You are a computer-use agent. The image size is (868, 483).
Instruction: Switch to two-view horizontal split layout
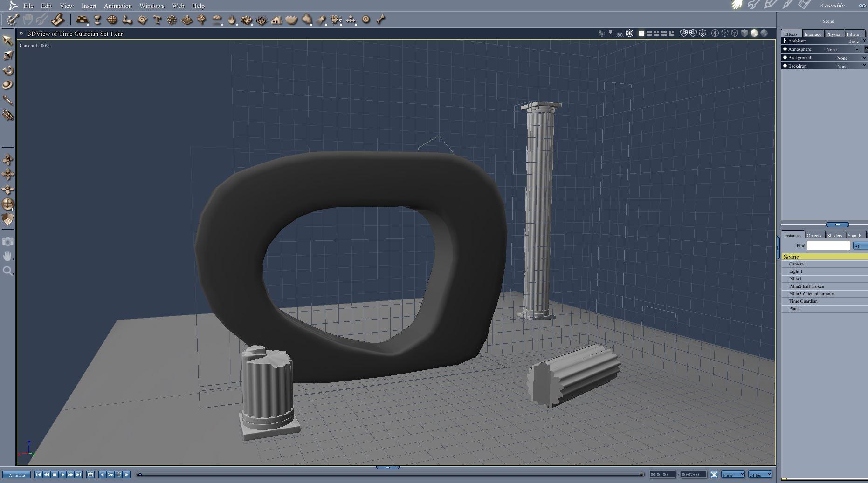coord(649,34)
